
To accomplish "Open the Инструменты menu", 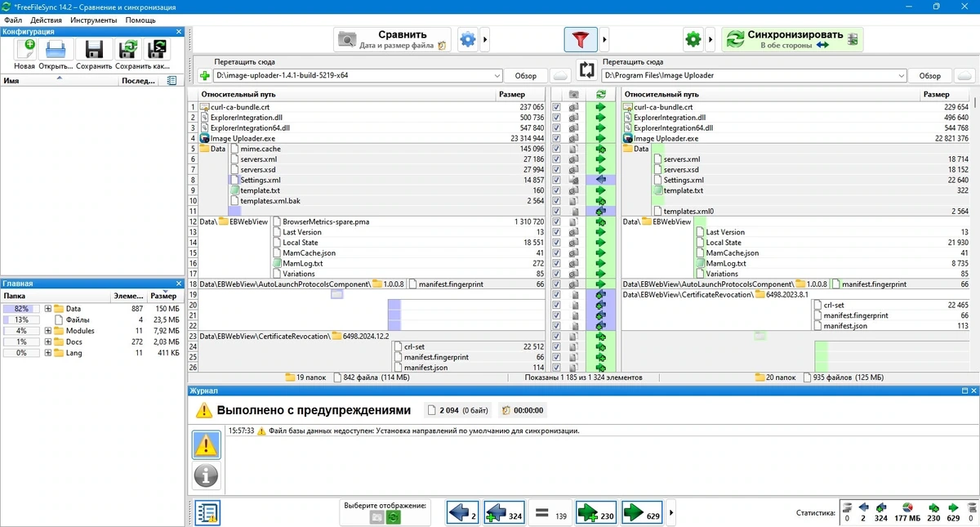I will [x=93, y=20].
